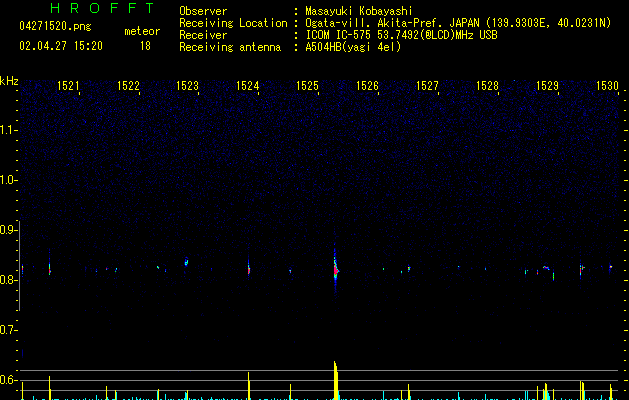Click the 1529 time marker
This screenshot has height=400, width=629.
(547, 86)
